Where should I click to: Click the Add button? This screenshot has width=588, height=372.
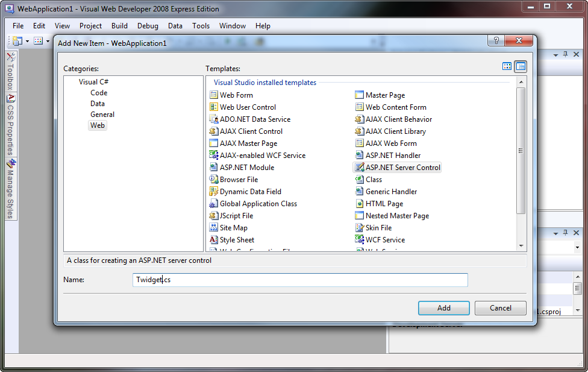[x=444, y=308]
